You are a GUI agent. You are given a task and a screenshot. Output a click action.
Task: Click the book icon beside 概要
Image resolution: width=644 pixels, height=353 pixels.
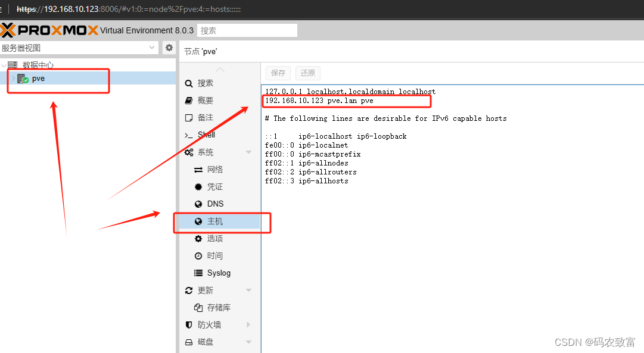[188, 101]
